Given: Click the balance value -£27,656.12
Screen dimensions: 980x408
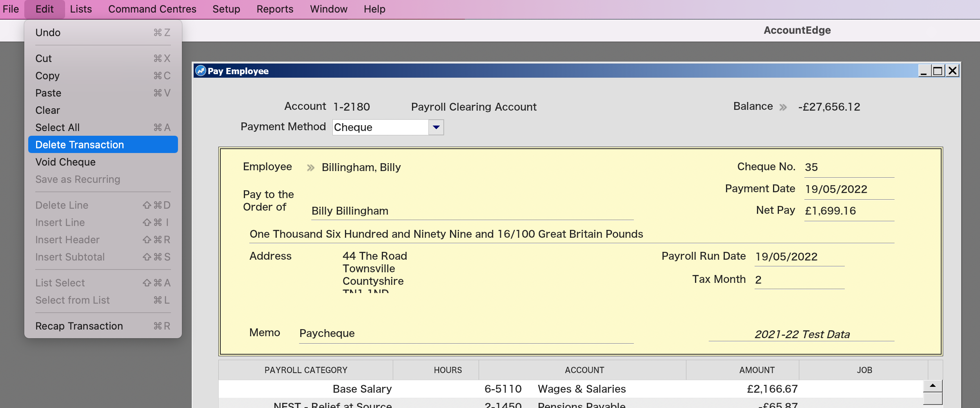Looking at the screenshot, I should coord(829,107).
